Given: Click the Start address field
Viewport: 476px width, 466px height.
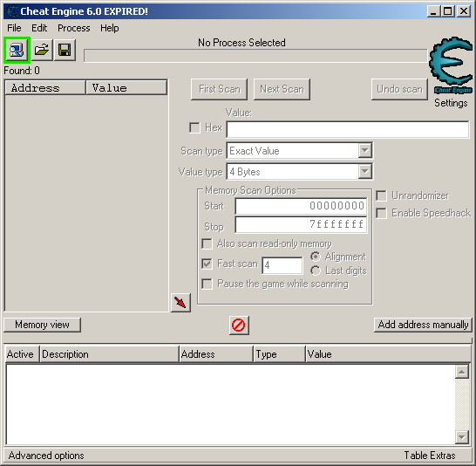Looking at the screenshot, I should pos(301,206).
